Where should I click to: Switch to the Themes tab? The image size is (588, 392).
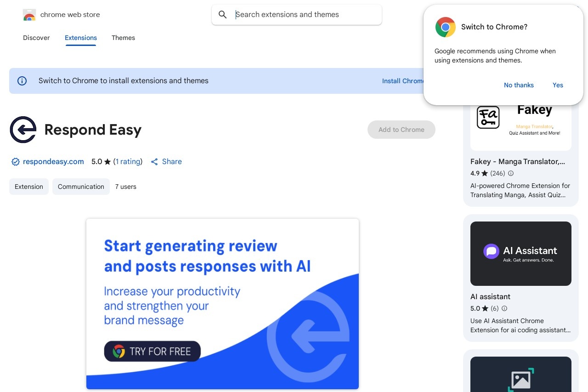click(x=123, y=38)
